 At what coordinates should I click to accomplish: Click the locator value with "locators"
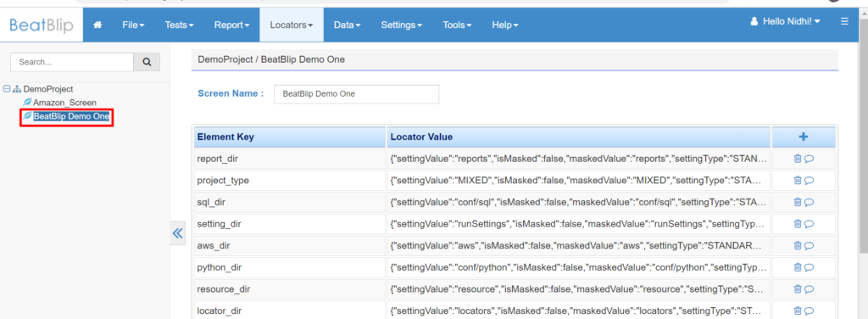coord(578,311)
